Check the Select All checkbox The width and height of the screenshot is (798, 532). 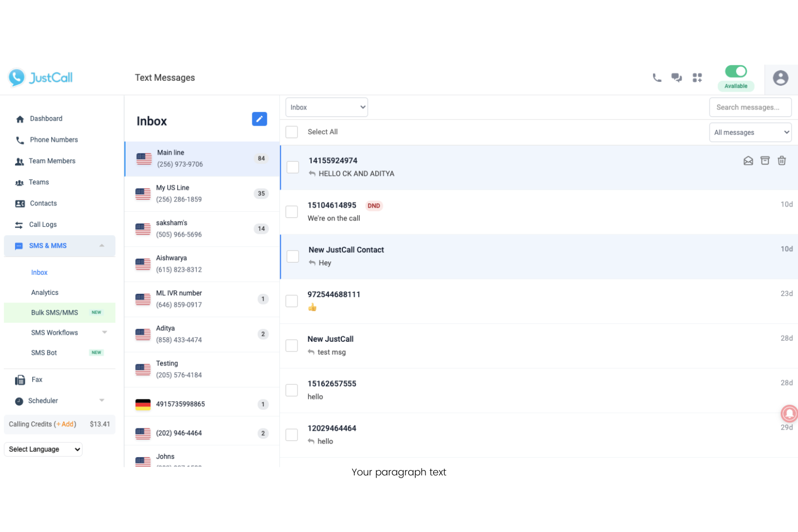[292, 132]
